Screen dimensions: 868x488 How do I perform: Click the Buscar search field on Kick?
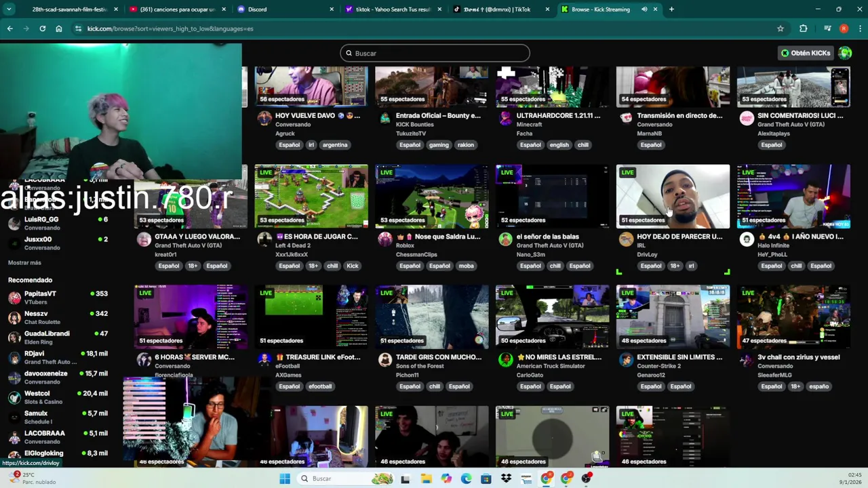tap(435, 53)
